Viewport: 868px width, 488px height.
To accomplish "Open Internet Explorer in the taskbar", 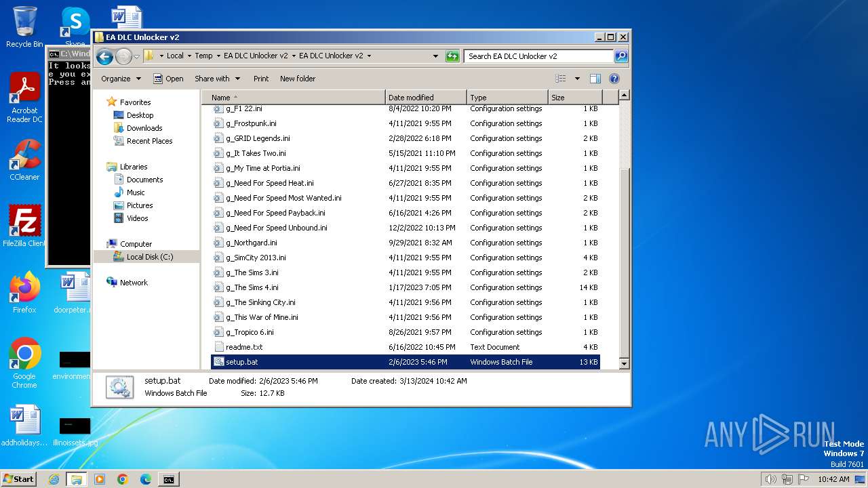I will [54, 479].
